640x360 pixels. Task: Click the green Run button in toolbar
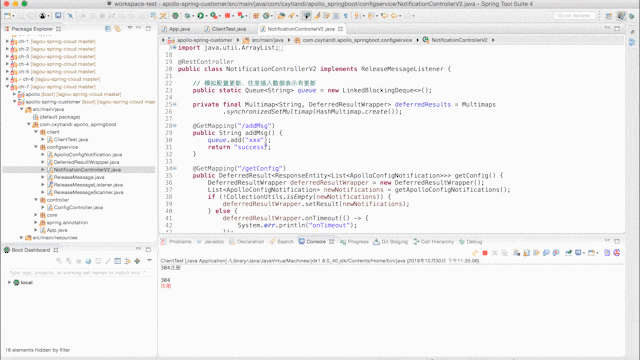(200, 16)
